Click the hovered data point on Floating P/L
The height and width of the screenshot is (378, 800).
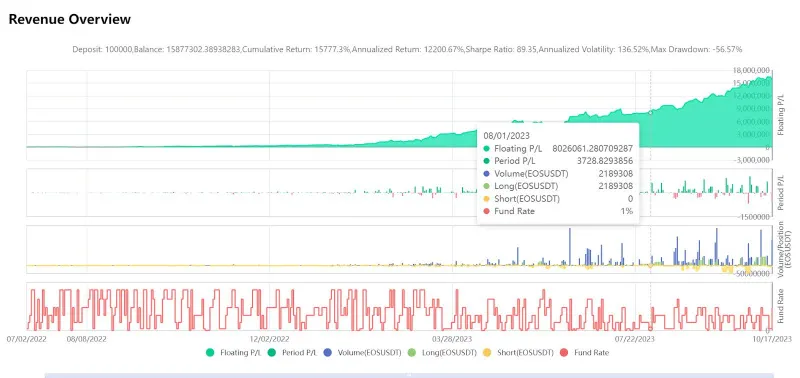point(651,113)
